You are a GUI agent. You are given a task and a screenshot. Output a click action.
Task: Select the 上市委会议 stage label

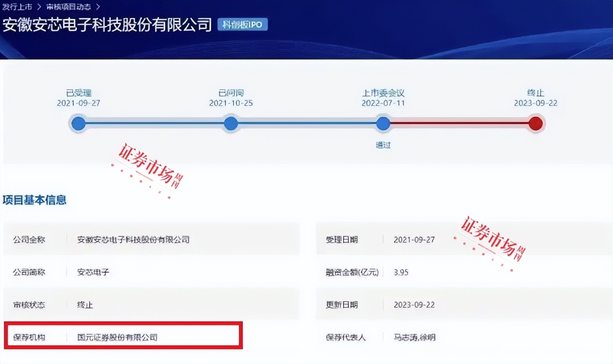383,93
